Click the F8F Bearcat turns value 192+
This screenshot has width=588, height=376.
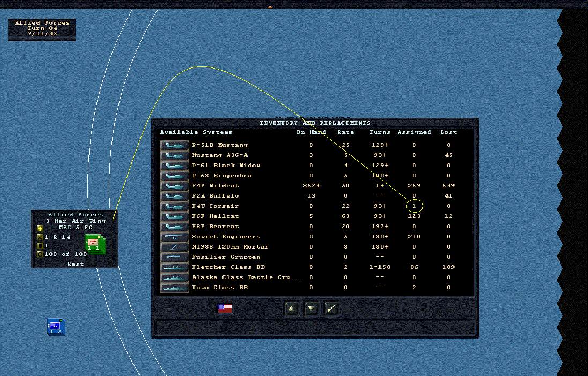pyautogui.click(x=380, y=227)
